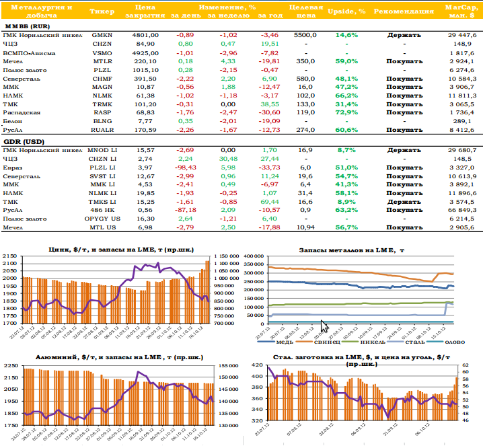Click the MTLR ticker cell
Image resolution: width=483 pixels, height=448 pixels.
102,61
